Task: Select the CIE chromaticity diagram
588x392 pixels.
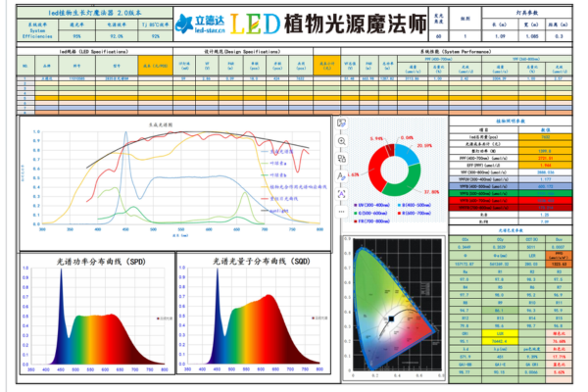Action: tap(394, 307)
